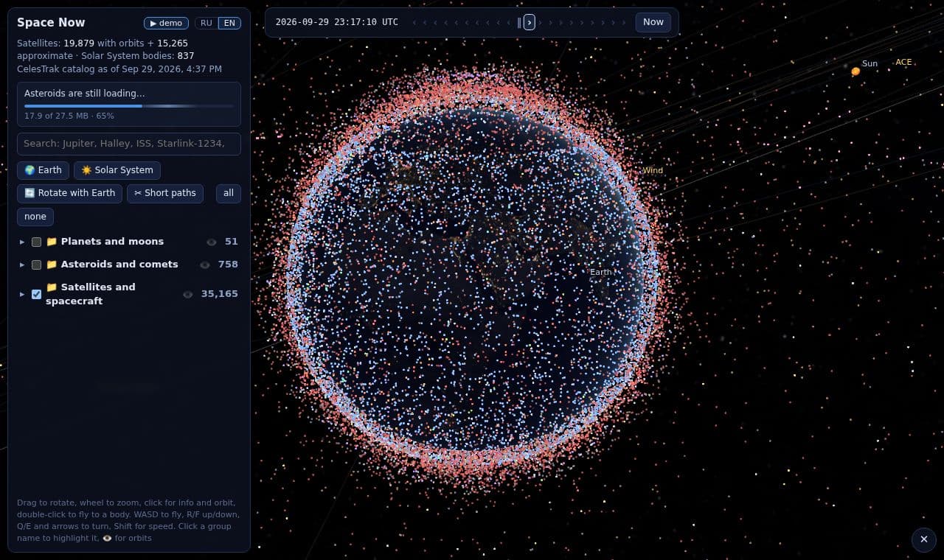This screenshot has height=560, width=944.
Task: Uncheck the Satellites and spacecraft checkbox
Action: point(36,294)
